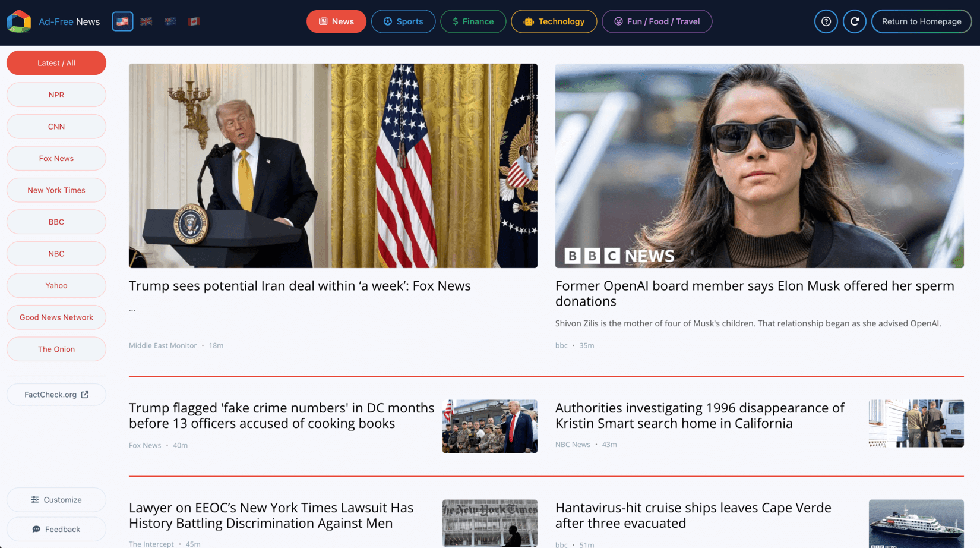
Task: Select the Latest / All filter
Action: [56, 63]
